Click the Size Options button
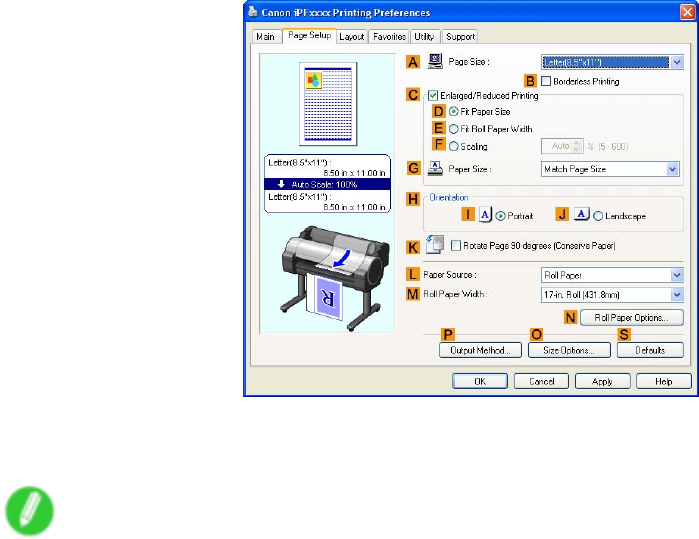This screenshot has width=699, height=539. pos(569,350)
